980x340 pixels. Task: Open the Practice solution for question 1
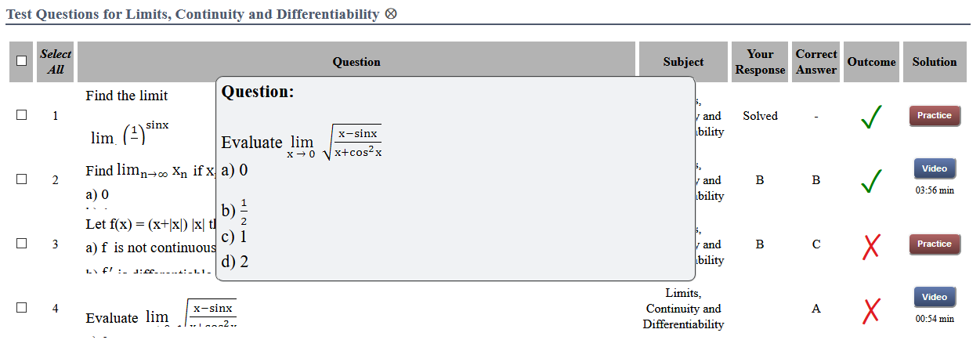(x=935, y=116)
